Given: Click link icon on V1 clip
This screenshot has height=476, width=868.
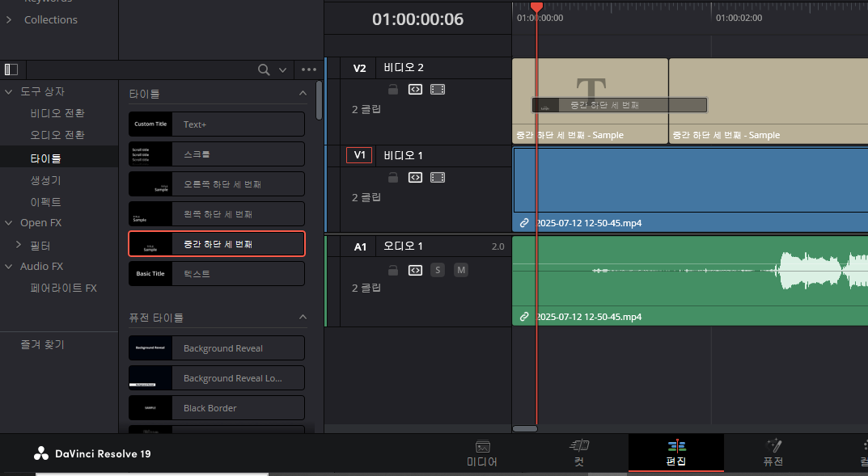Looking at the screenshot, I should 523,223.
